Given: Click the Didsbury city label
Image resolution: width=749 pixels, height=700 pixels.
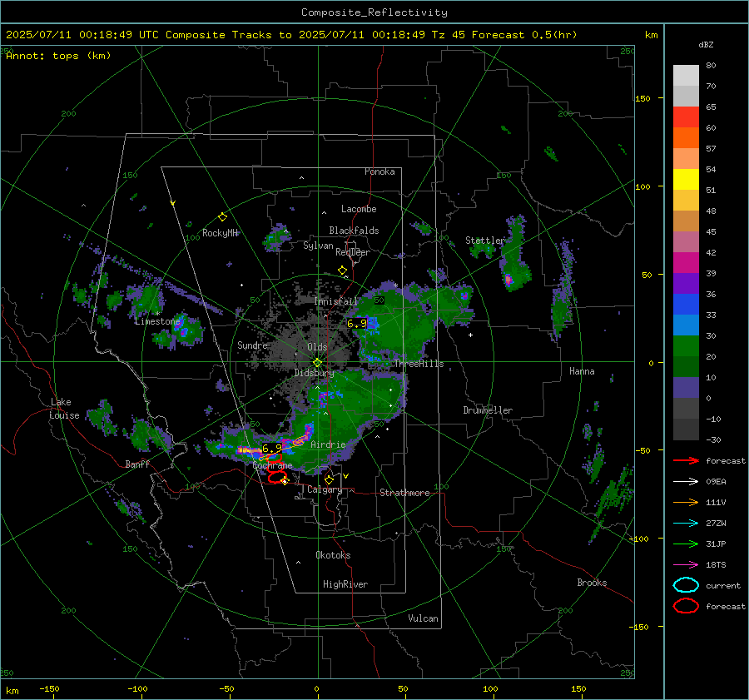Looking at the screenshot, I should 314,373.
